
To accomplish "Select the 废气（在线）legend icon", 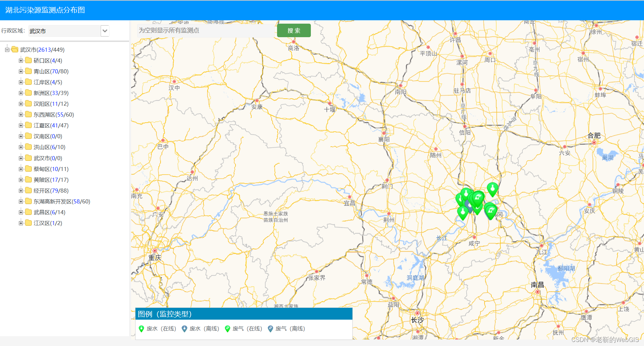I will pyautogui.click(x=228, y=328).
